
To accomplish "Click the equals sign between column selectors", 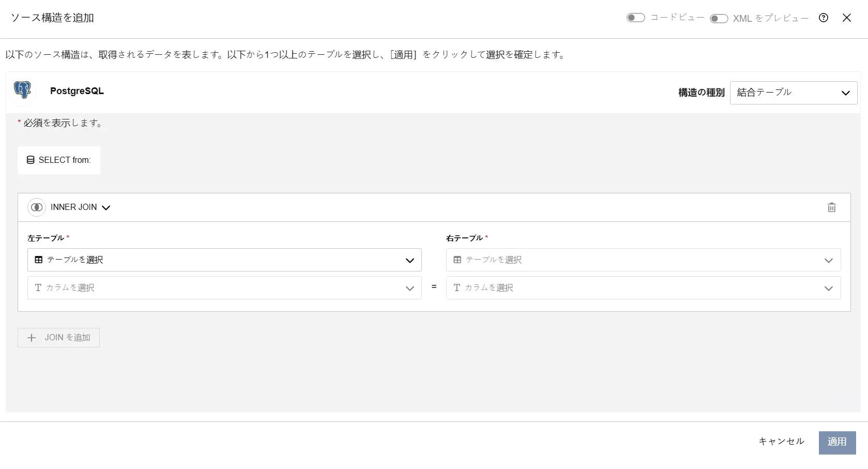I will (x=434, y=286).
